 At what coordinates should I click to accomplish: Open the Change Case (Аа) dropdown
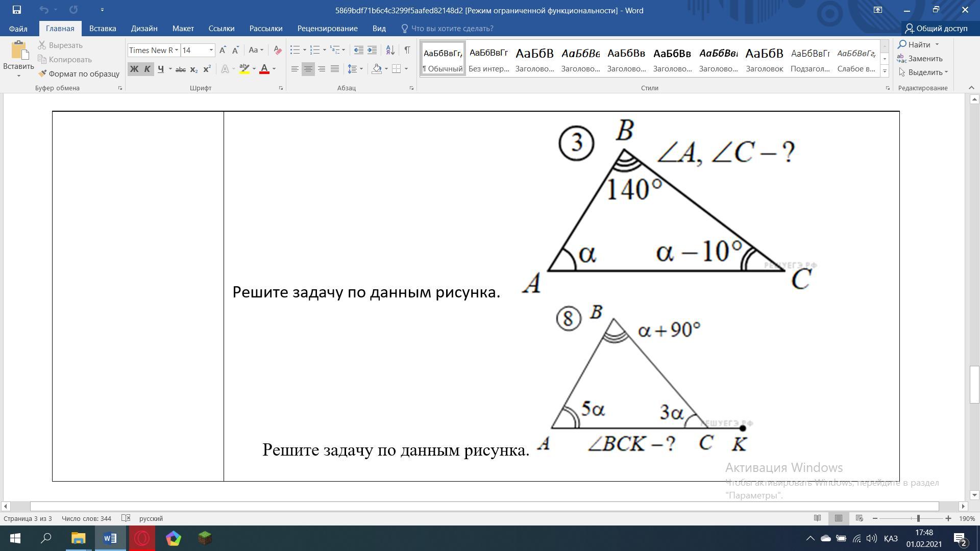pos(256,50)
